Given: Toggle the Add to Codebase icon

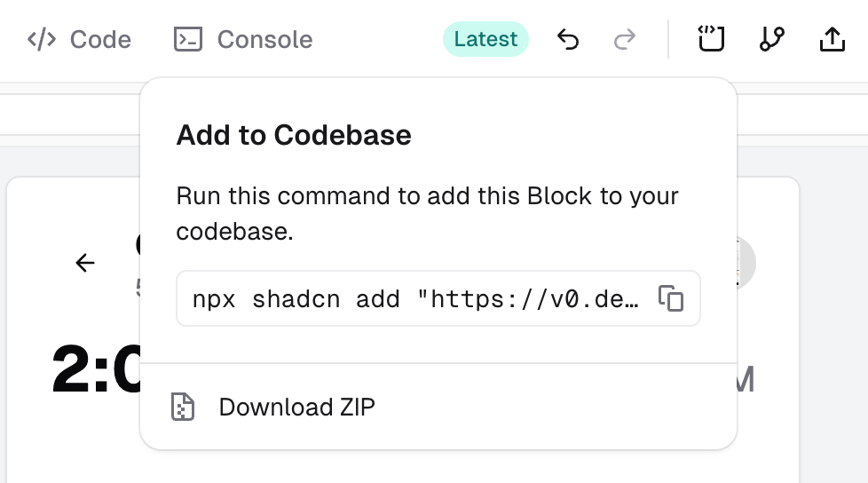Looking at the screenshot, I should click(x=712, y=40).
